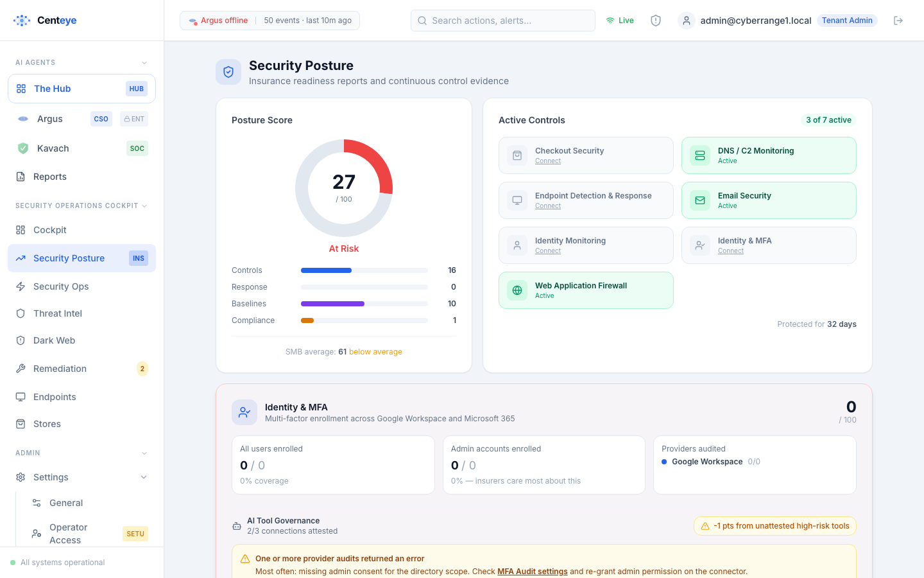Click 'Protected for 32 days' text

click(817, 324)
